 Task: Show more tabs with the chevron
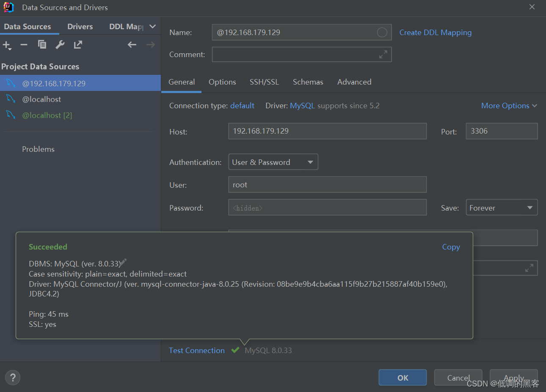click(153, 26)
